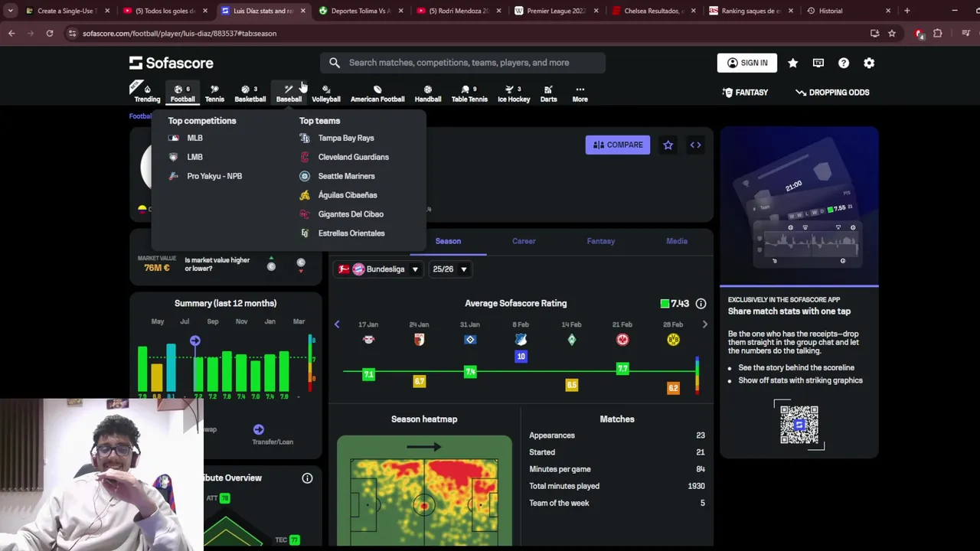Open the Sofascore home logo
The image size is (980, 551).
(171, 63)
